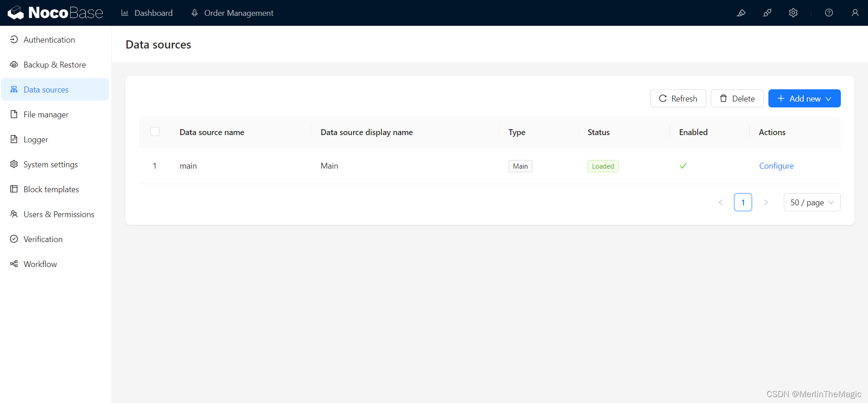Viewport: 868px width, 403px height.
Task: Click the Workflow nodes icon
Action: pos(14,264)
